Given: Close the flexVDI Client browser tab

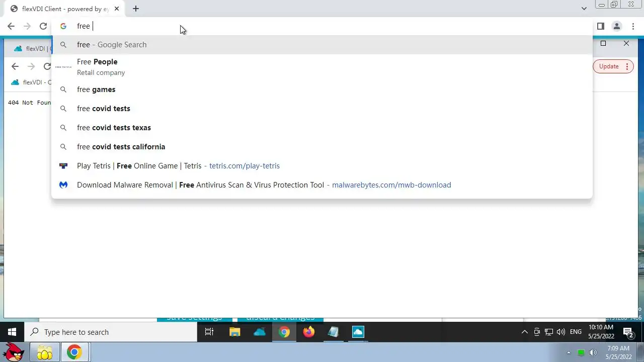Looking at the screenshot, I should pos(117,9).
